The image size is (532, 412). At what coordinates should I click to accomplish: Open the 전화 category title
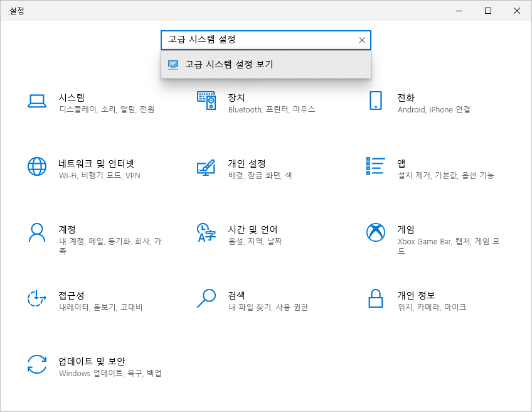tap(406, 98)
